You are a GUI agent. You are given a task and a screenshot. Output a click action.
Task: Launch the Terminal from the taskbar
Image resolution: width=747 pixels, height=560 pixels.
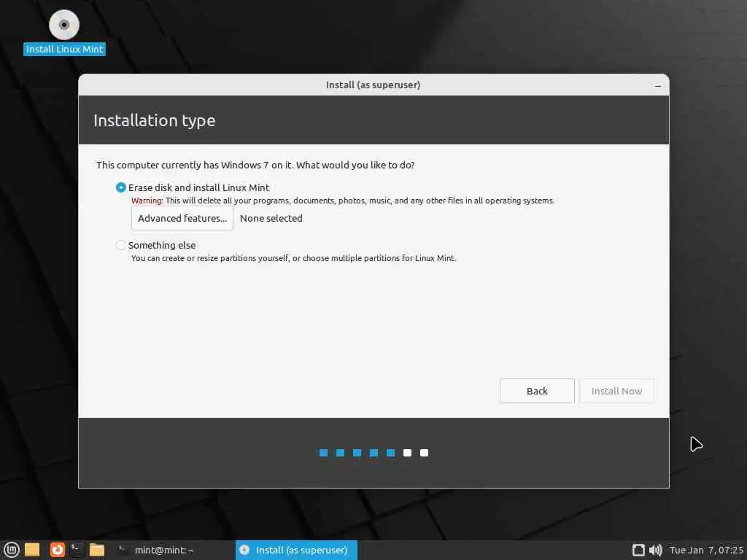pos(77,550)
